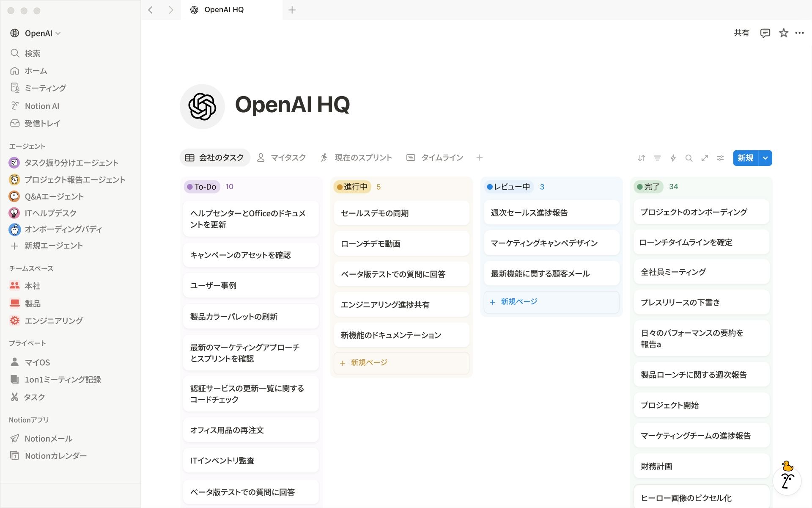Viewport: 812px width, 508px height.
Task: Open the プレスリリースの下書き card
Action: click(702, 302)
